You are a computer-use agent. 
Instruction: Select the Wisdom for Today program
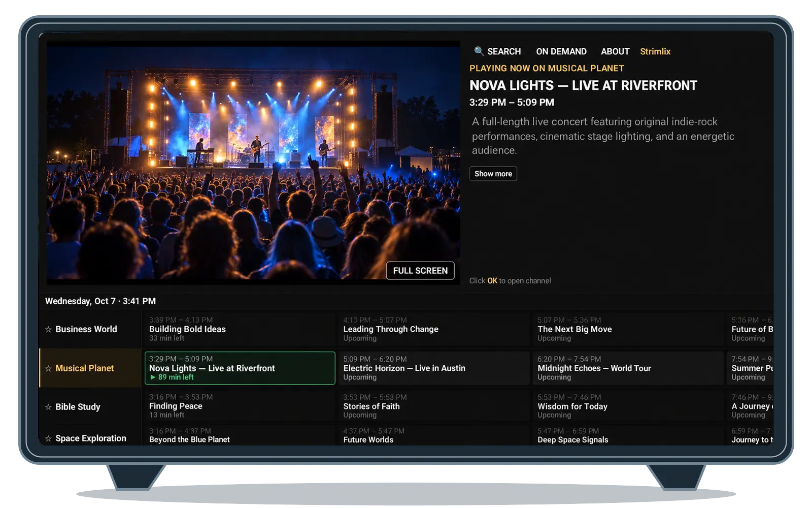click(628, 406)
